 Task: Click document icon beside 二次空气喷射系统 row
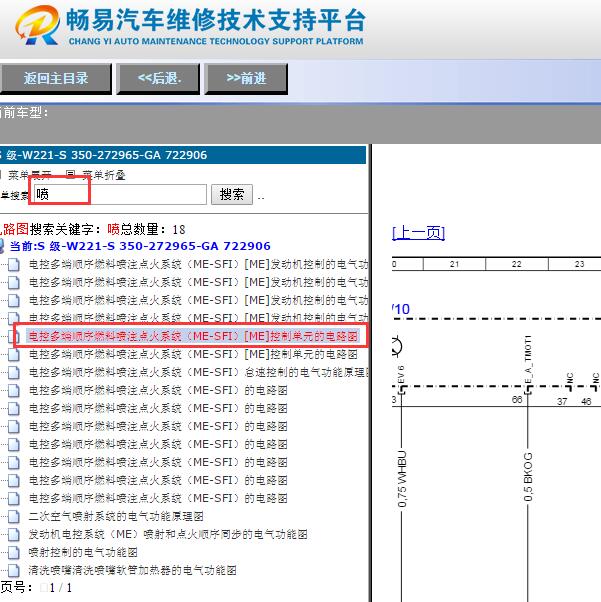pyautogui.click(x=14, y=517)
